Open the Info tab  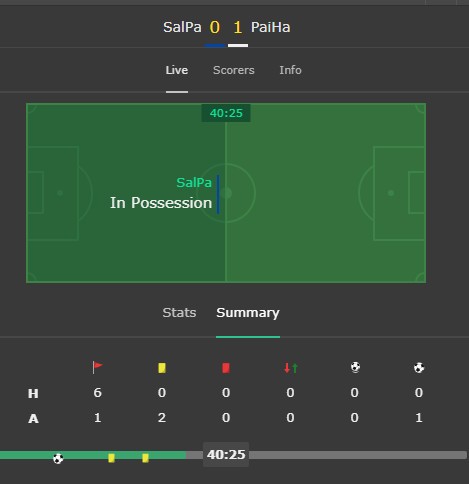click(x=290, y=70)
